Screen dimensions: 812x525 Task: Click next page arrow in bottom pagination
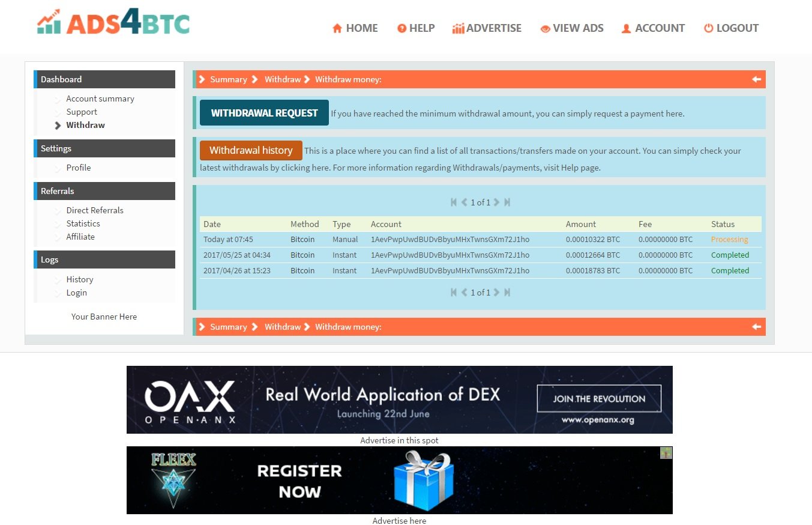[496, 293]
